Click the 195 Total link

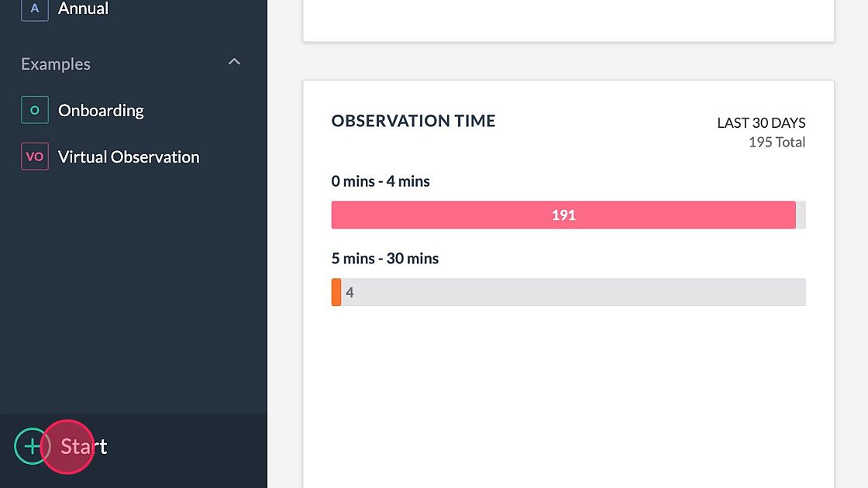pyautogui.click(x=777, y=142)
